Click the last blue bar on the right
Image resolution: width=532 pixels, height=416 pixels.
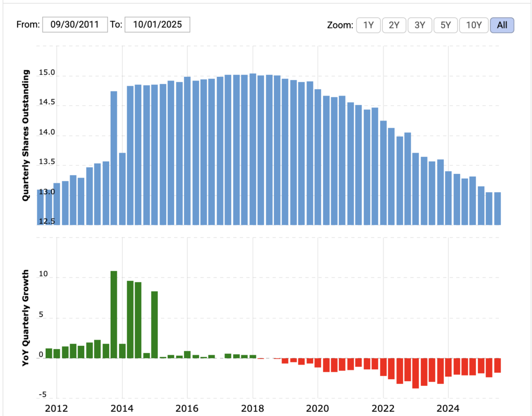(497, 208)
